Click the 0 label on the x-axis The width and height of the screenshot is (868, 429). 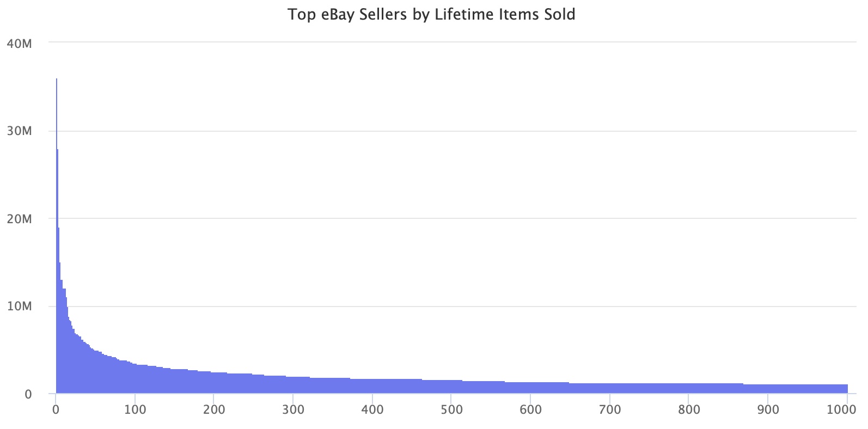pyautogui.click(x=56, y=409)
